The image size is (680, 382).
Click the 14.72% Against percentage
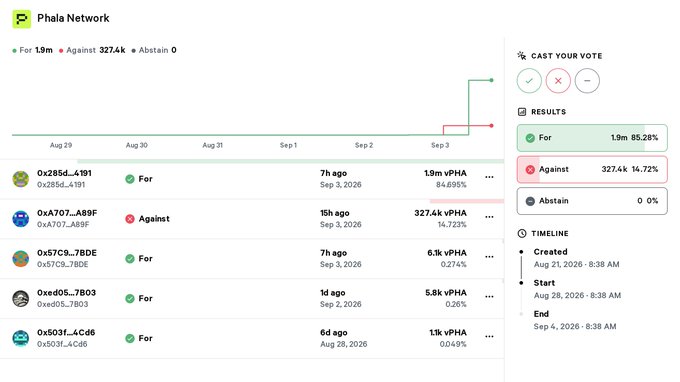[x=644, y=170]
